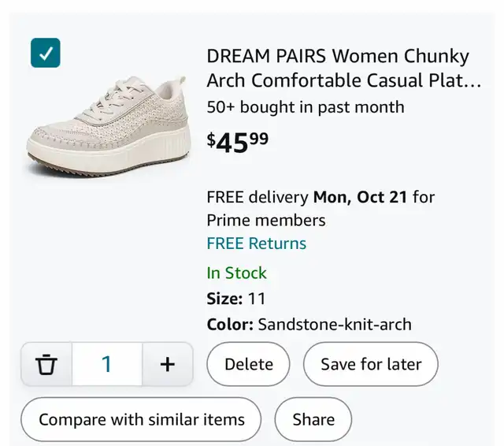Click the $45.99 price
The height and width of the screenshot is (446, 504).
237,142
